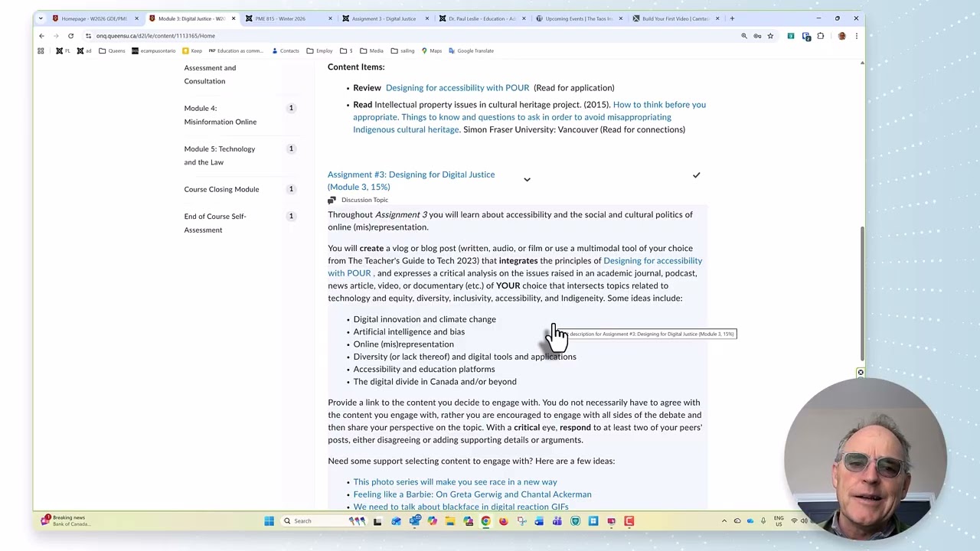This screenshot has height=551, width=980.
Task: Bookmark this page with the star icon
Action: [x=770, y=36]
